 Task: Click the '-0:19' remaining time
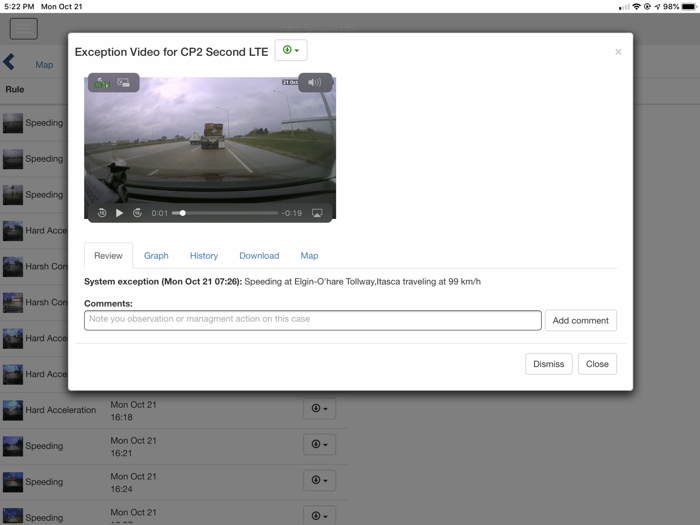pyautogui.click(x=292, y=213)
